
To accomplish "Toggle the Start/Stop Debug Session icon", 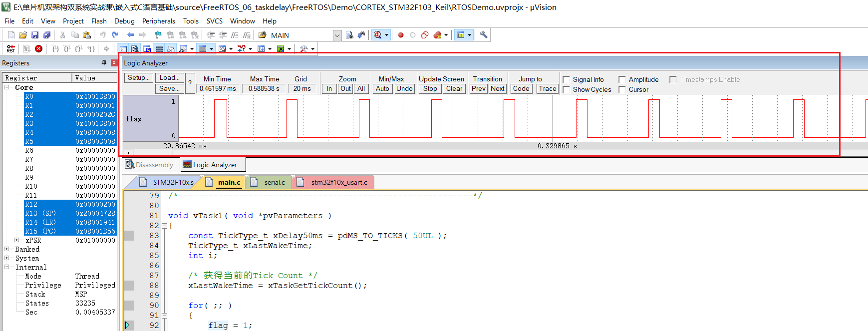I will pos(378,35).
